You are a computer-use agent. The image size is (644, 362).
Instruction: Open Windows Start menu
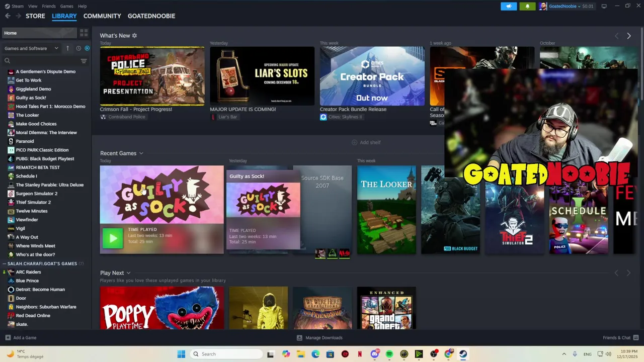tap(181, 354)
